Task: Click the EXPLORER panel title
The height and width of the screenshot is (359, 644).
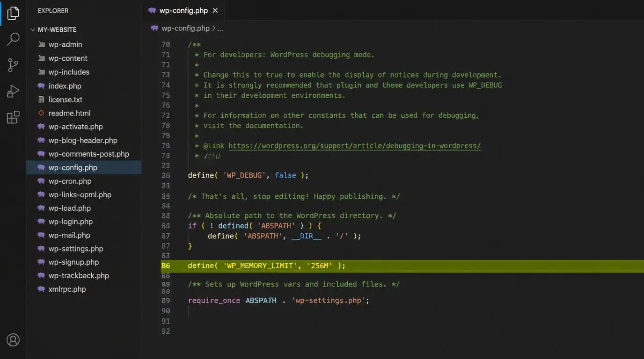Action: click(x=53, y=10)
